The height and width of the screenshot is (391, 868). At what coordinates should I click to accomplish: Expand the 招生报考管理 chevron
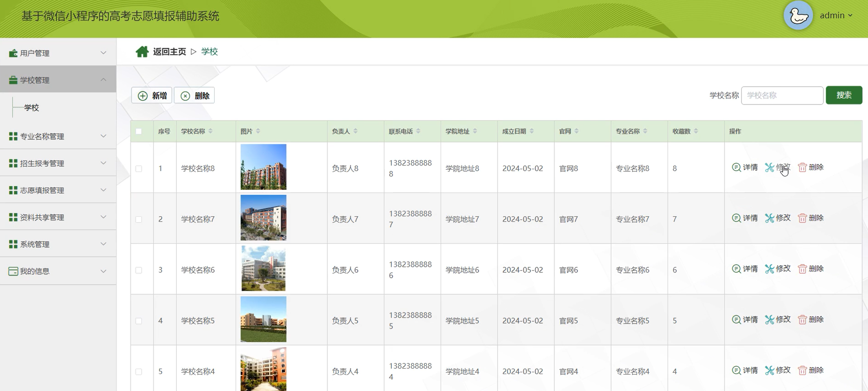click(x=103, y=163)
